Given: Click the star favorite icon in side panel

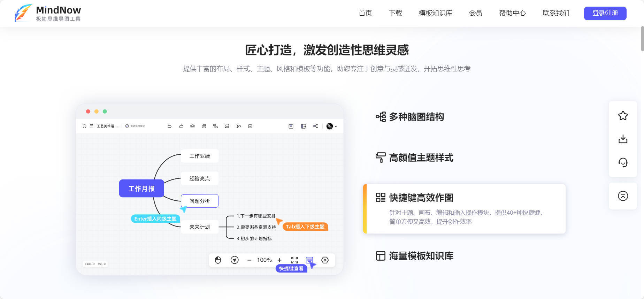Looking at the screenshot, I should pos(623,116).
